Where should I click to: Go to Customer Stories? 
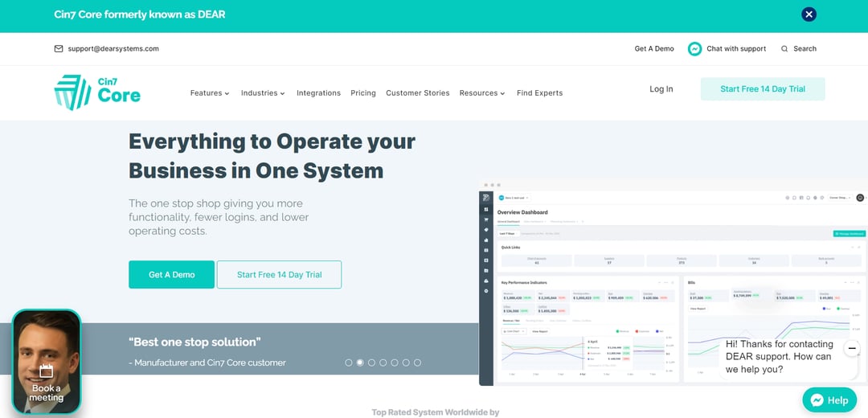click(418, 93)
